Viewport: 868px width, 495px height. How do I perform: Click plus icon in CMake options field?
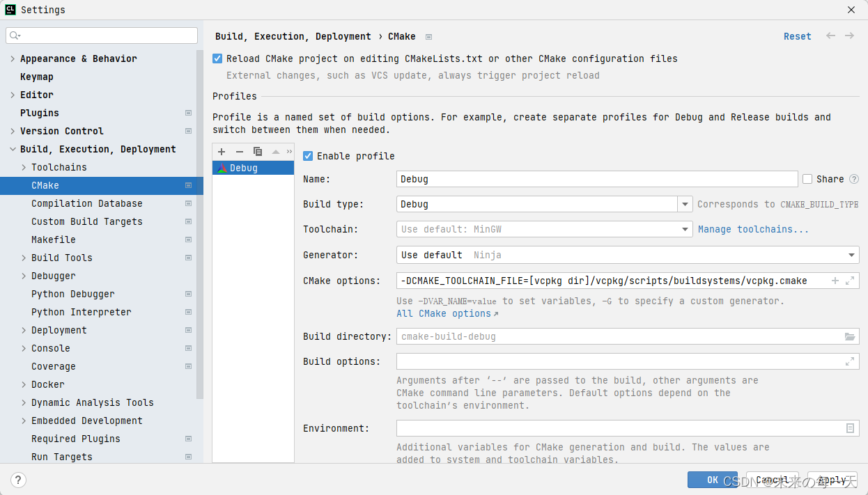click(x=835, y=281)
